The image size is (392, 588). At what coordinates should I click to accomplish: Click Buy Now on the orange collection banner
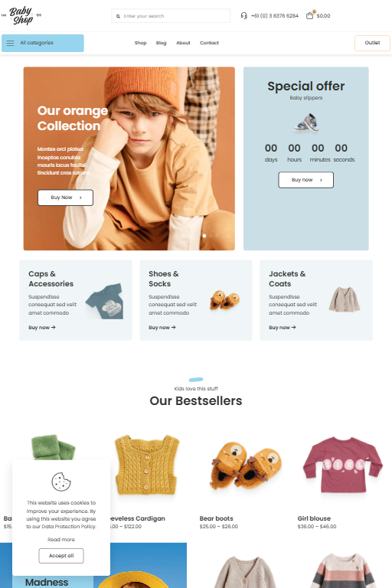[x=65, y=198]
